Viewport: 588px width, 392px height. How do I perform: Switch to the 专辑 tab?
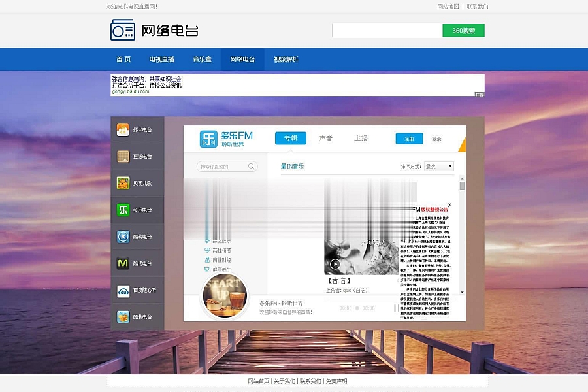pos(291,138)
